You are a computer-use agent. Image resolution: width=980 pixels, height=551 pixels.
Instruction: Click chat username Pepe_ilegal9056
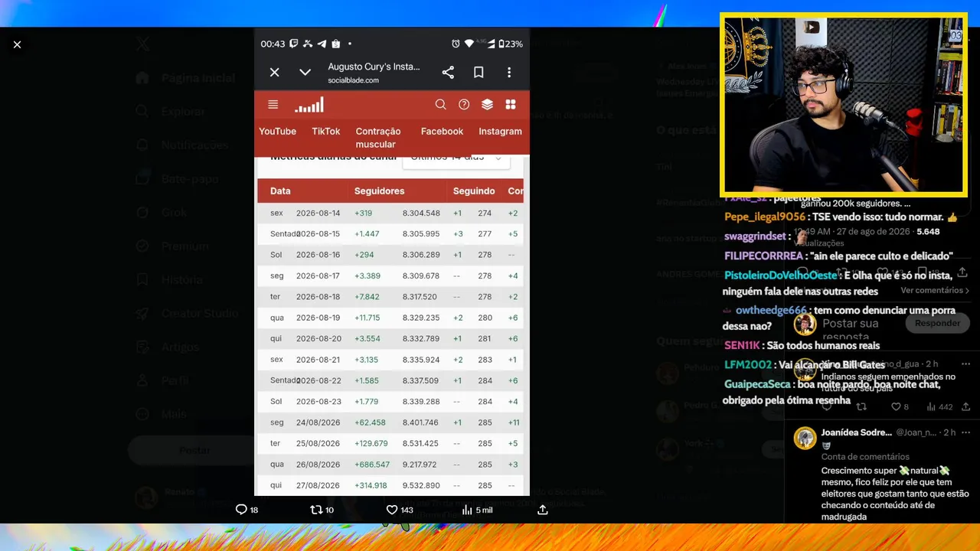pos(764,217)
